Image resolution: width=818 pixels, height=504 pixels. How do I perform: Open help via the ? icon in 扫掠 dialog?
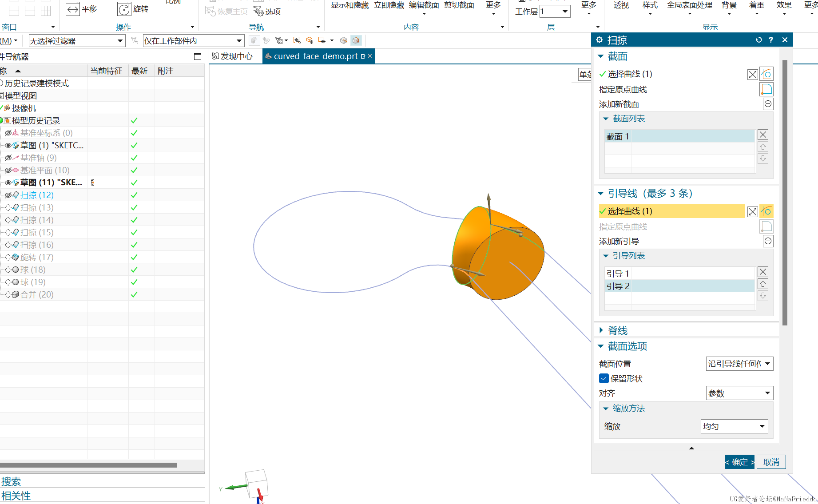(x=771, y=40)
